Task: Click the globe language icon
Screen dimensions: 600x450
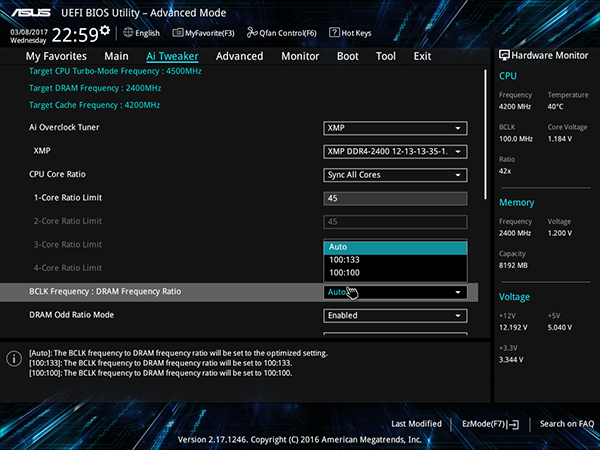Action: tap(128, 33)
